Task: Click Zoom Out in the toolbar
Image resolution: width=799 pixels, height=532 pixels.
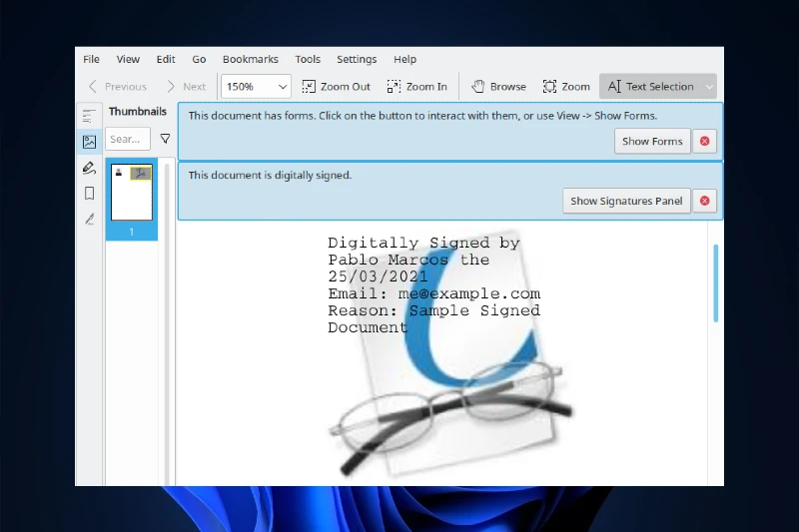Action: point(337,87)
